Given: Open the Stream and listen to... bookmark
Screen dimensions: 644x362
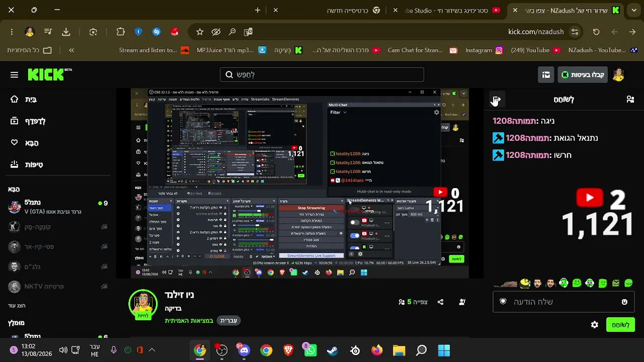Looking at the screenshot, I should tap(153, 50).
